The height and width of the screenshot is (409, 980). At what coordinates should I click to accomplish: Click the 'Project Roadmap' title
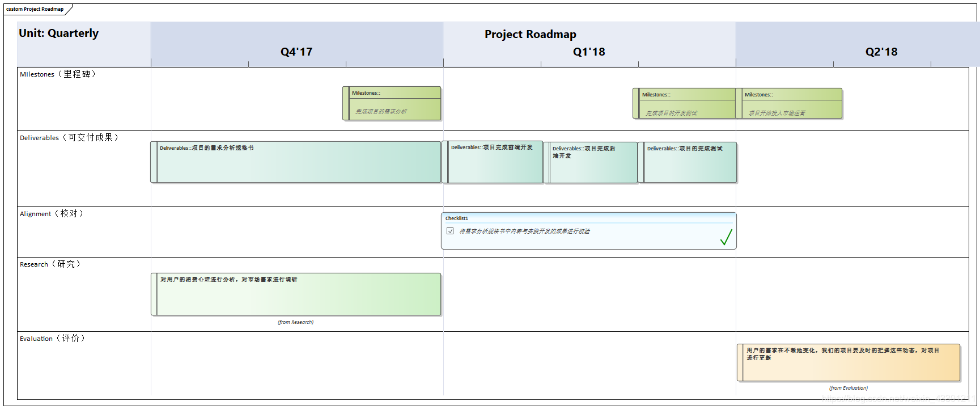coord(531,34)
